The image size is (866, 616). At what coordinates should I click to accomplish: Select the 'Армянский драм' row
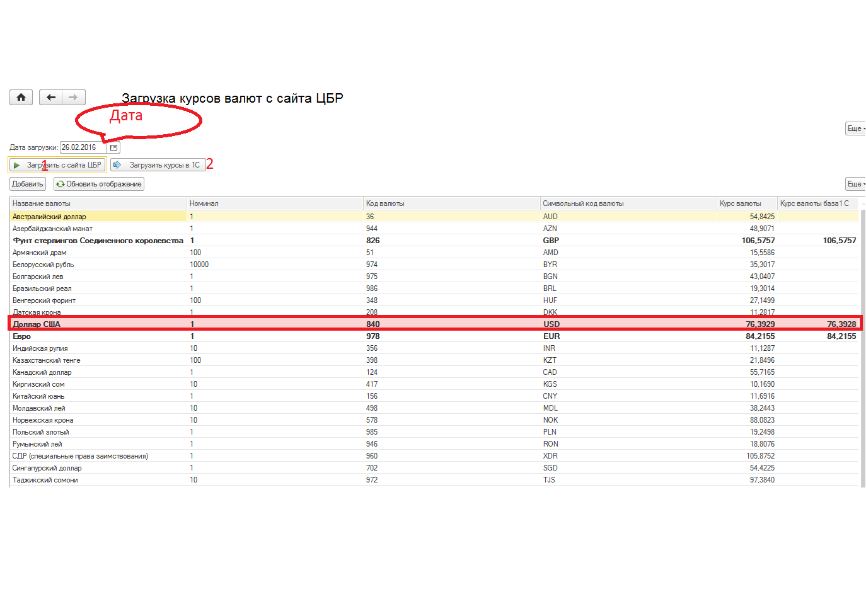[434, 253]
